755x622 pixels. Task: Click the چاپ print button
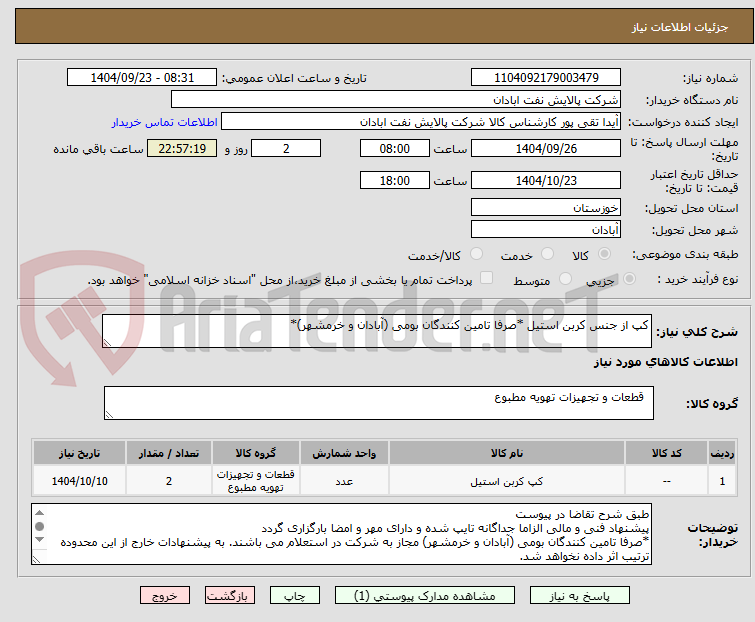pos(294,596)
